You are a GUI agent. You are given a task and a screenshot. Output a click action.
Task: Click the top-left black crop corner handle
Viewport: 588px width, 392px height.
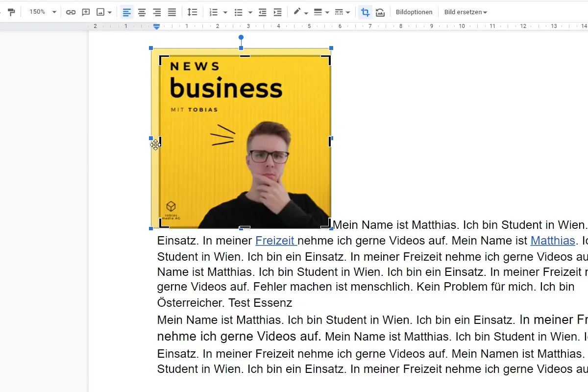pos(164,60)
